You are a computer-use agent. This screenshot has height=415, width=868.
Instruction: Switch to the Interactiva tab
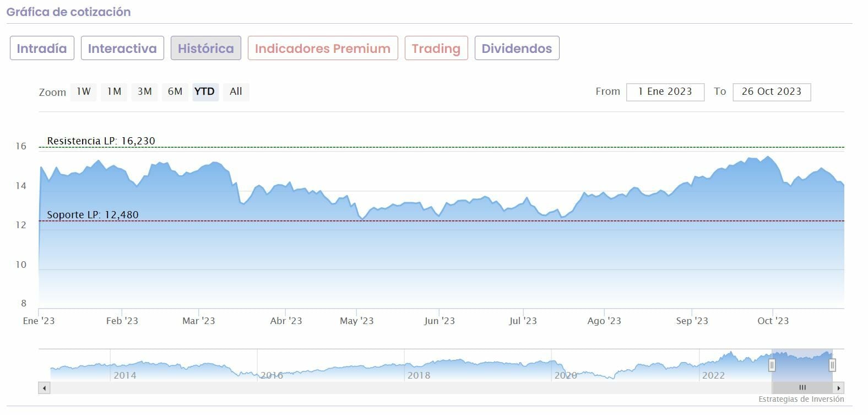pyautogui.click(x=122, y=48)
